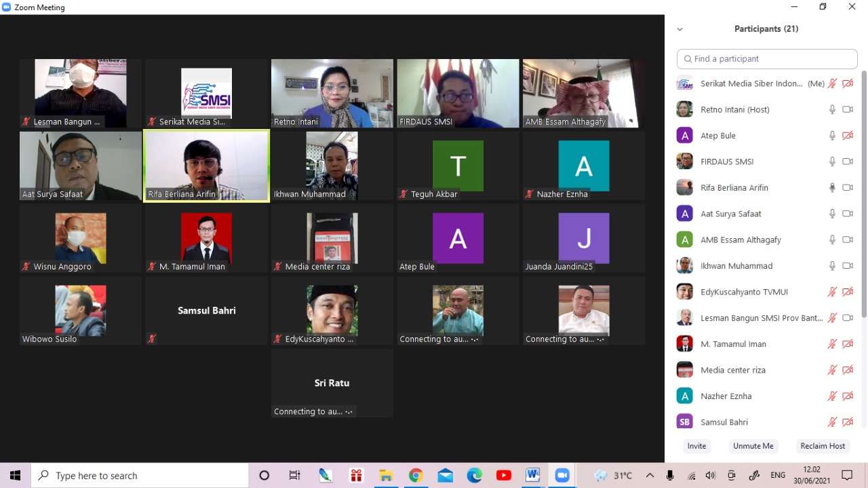This screenshot has height=488, width=868.
Task: Open the notifications action center icon
Action: coord(847,476)
